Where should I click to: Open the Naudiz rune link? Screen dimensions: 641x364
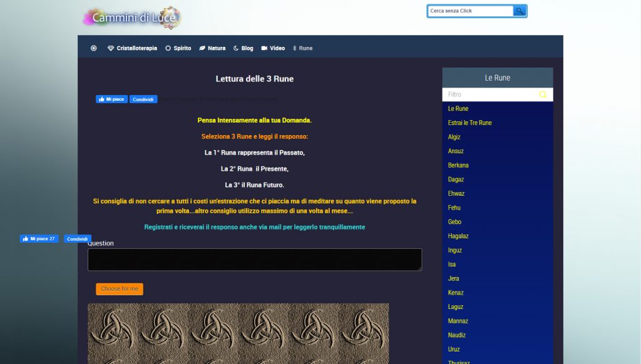coord(456,335)
